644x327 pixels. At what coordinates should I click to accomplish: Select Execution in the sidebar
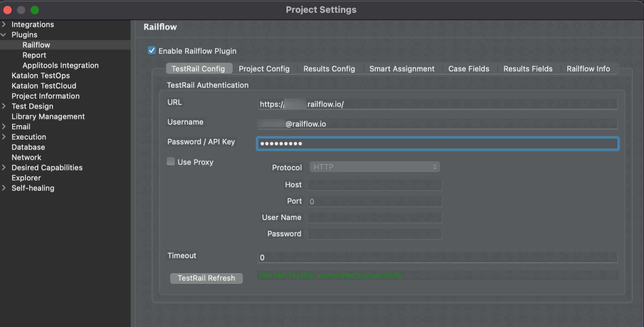[29, 137]
